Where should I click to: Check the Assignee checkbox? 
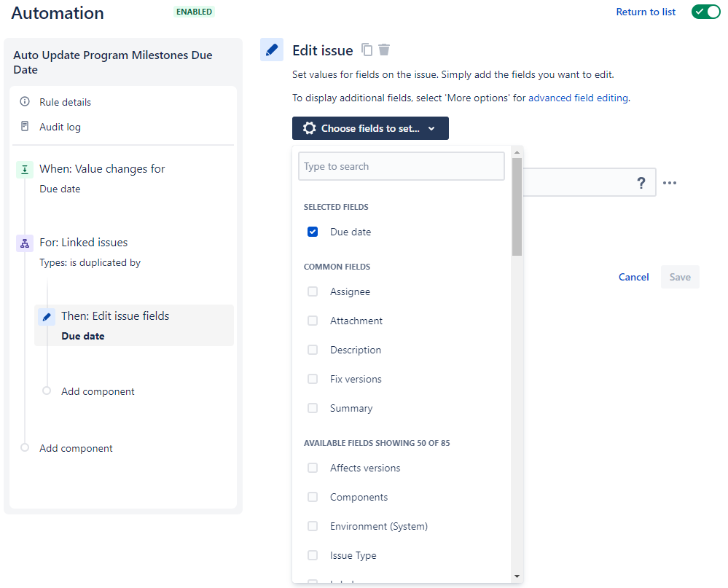tap(313, 291)
